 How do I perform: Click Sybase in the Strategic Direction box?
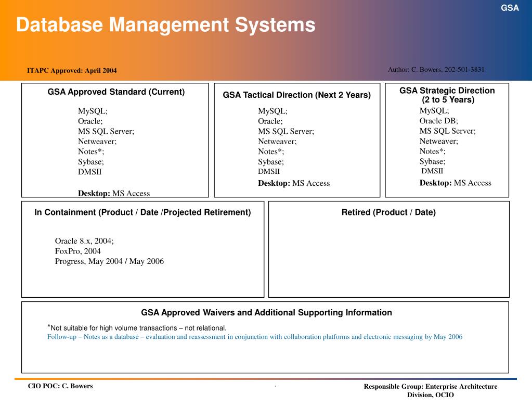433,161
